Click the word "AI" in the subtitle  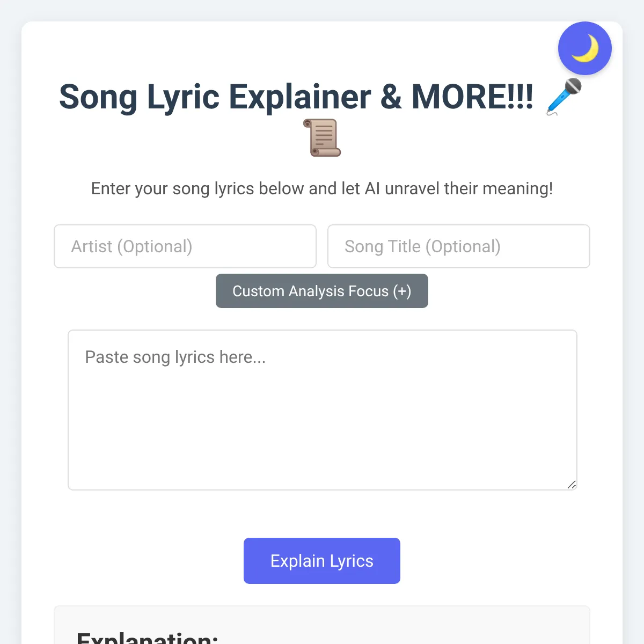372,189
